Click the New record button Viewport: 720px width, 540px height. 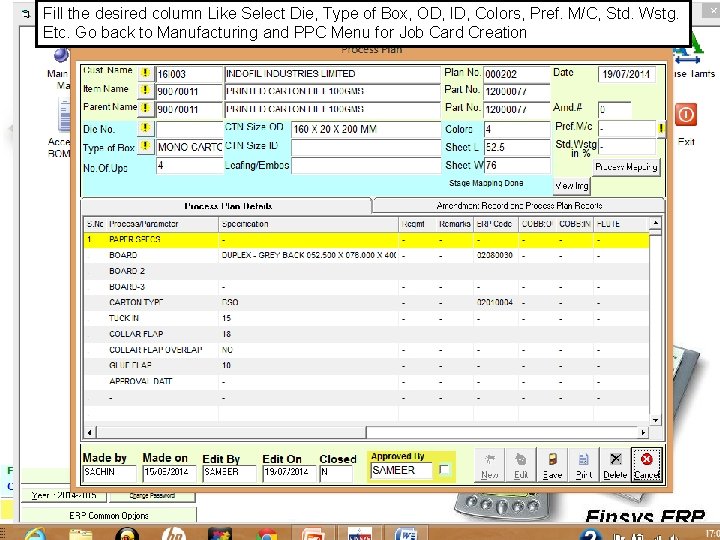click(x=489, y=465)
